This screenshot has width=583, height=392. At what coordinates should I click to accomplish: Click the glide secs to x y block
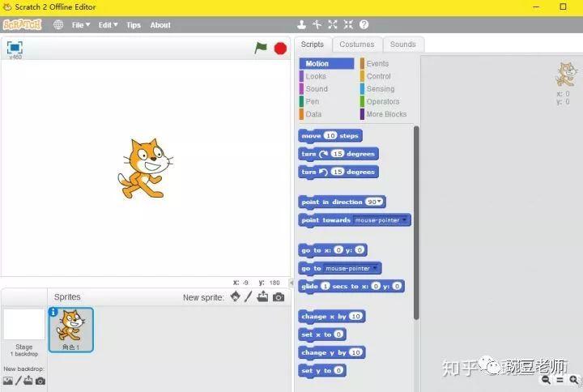click(351, 287)
